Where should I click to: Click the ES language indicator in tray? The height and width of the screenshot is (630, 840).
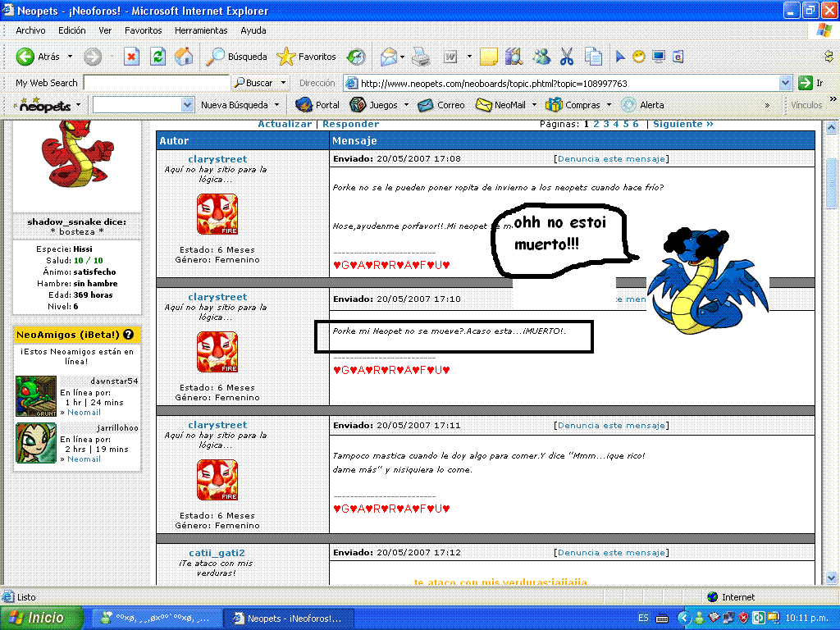[643, 619]
